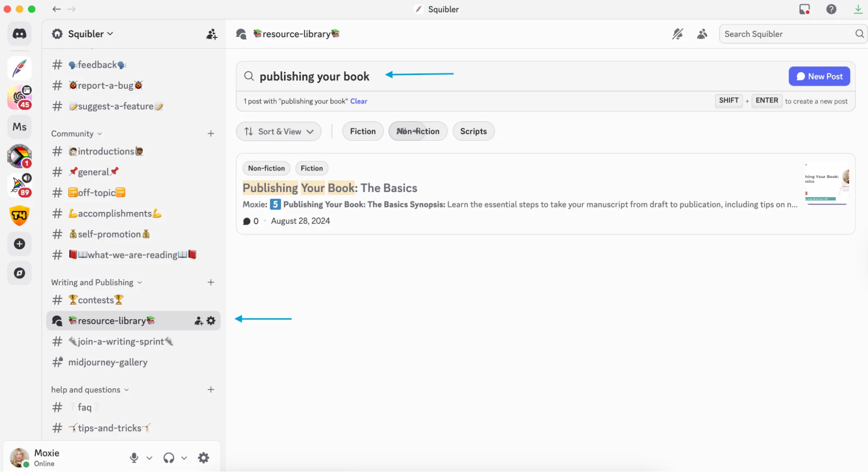Click the Explore Discoverable Servers compass icon
The height and width of the screenshot is (472, 868).
(20, 273)
